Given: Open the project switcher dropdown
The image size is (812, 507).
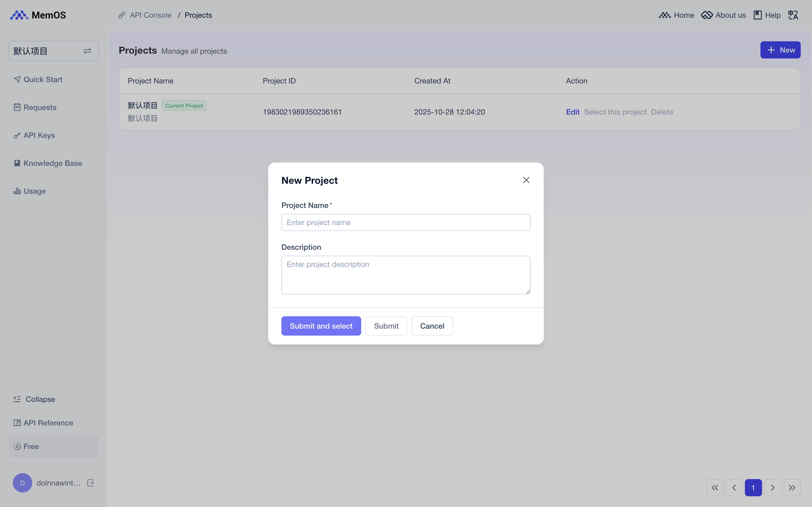Looking at the screenshot, I should tap(54, 51).
